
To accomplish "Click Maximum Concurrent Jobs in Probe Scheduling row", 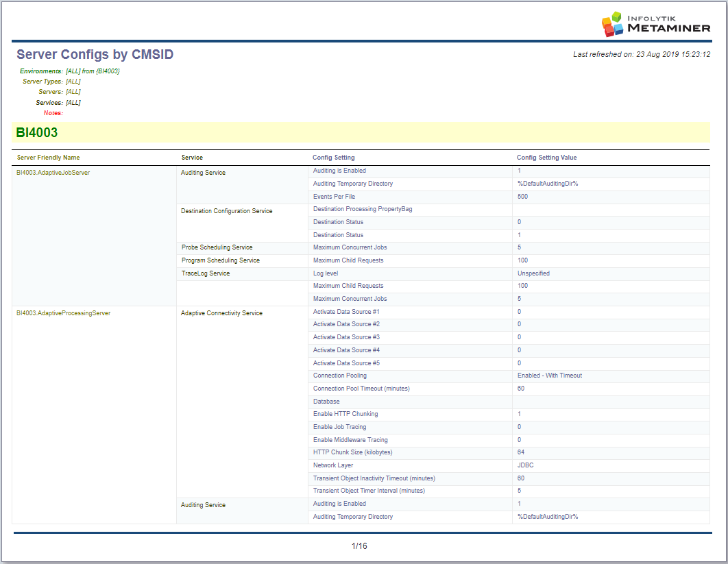I will click(x=350, y=247).
